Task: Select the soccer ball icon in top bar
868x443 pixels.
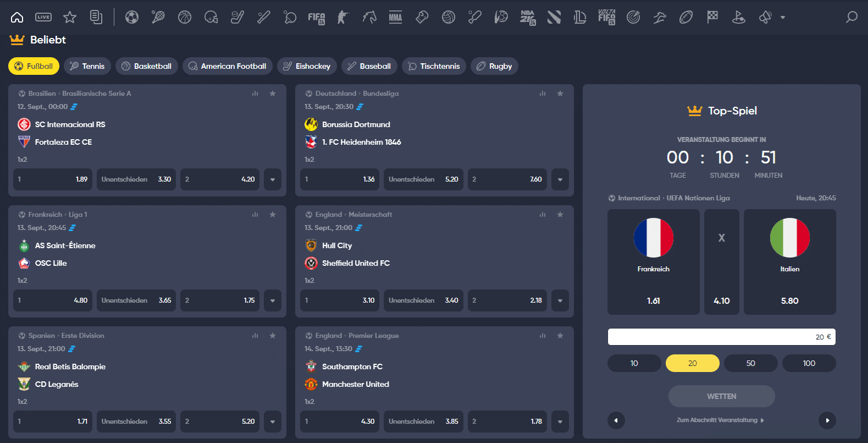Action: pyautogui.click(x=132, y=18)
